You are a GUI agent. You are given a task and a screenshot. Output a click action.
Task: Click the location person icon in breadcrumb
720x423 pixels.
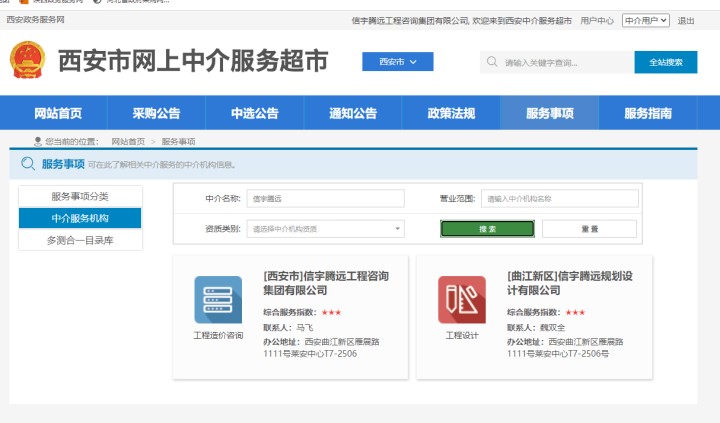click(38, 142)
